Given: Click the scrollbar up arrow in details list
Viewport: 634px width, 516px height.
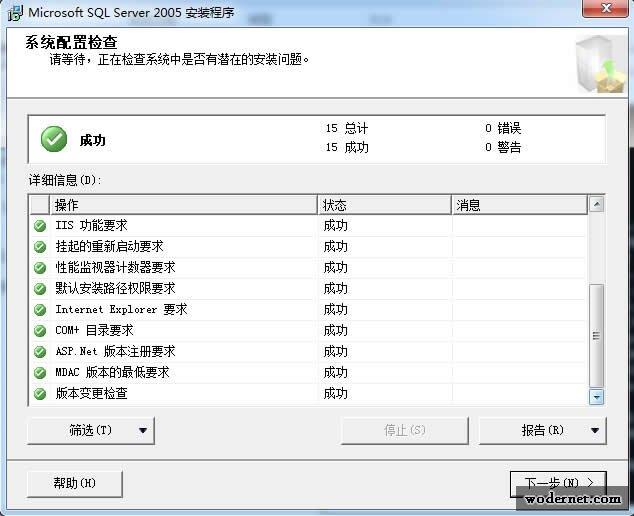Looking at the screenshot, I should pyautogui.click(x=596, y=204).
